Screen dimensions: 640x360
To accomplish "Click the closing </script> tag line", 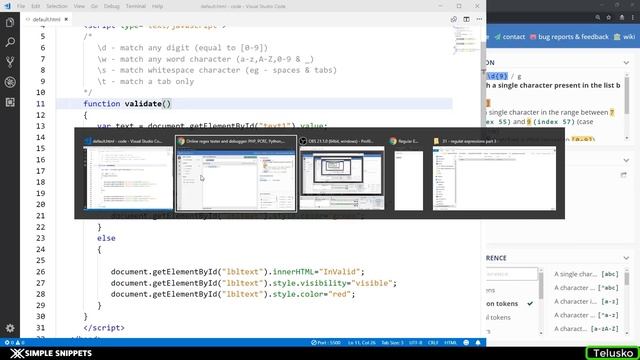I will tap(104, 328).
